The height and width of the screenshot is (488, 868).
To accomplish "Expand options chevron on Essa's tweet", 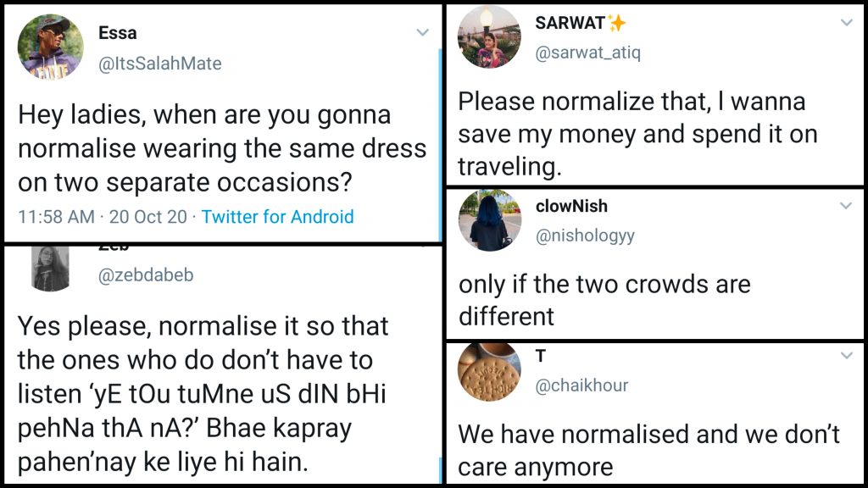I will 422,33.
